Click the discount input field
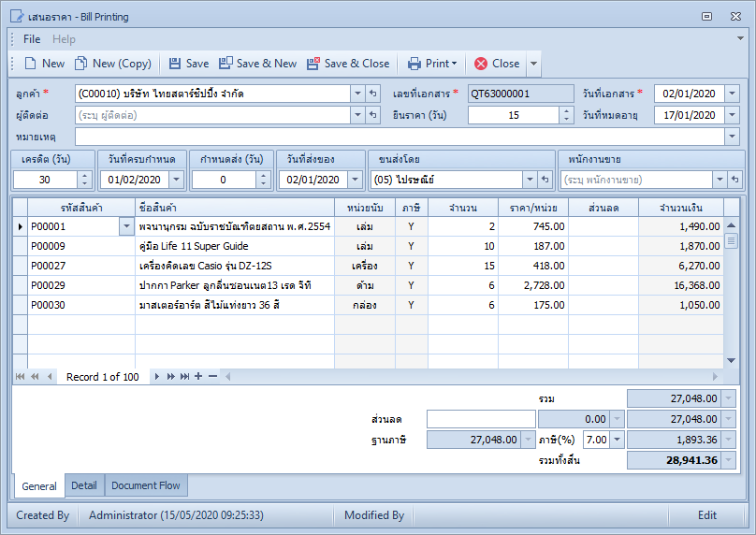This screenshot has height=535, width=756. 481,419
